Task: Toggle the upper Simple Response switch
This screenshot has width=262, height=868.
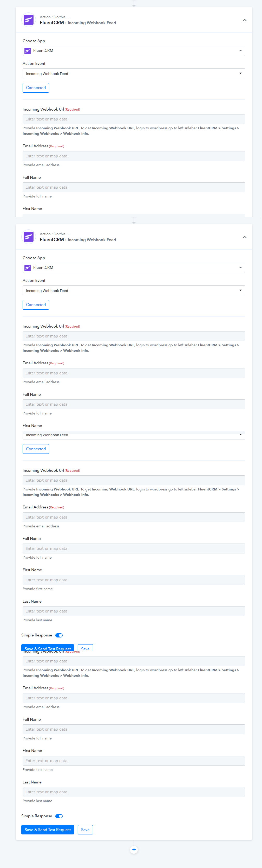Action: point(59,635)
